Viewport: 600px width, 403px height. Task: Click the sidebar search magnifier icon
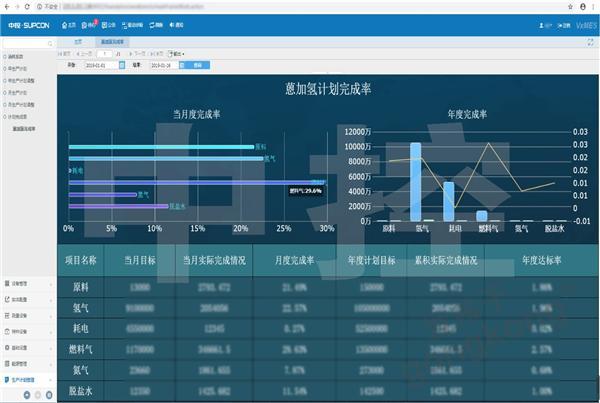[50, 44]
